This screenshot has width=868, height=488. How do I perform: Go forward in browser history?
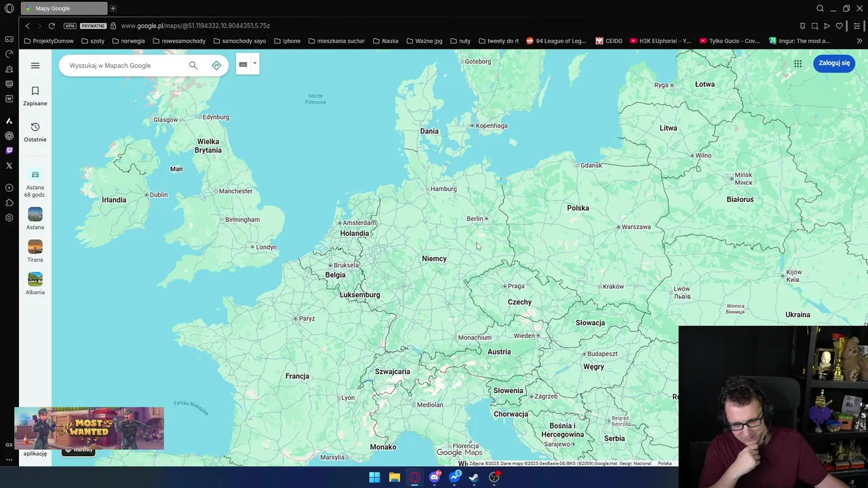(x=39, y=26)
